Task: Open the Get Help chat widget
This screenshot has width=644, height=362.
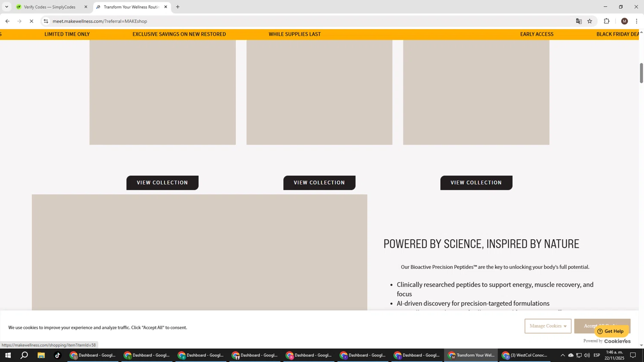Action: coord(611,331)
